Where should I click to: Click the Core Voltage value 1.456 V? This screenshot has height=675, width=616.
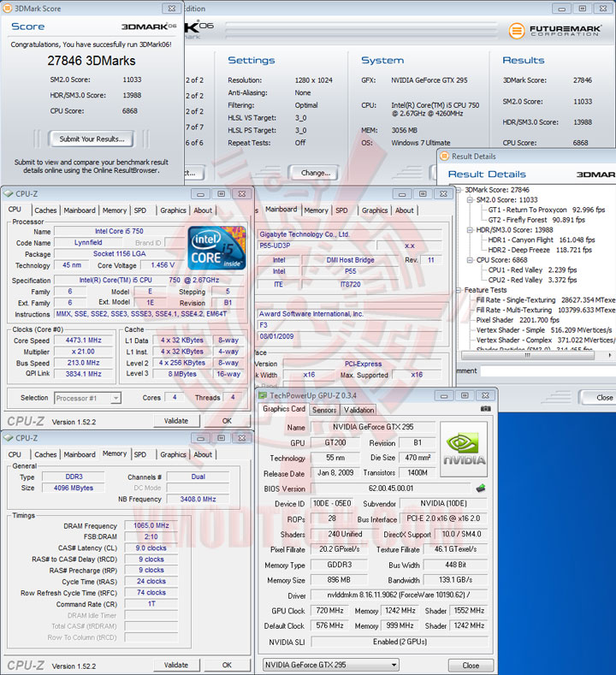click(163, 265)
